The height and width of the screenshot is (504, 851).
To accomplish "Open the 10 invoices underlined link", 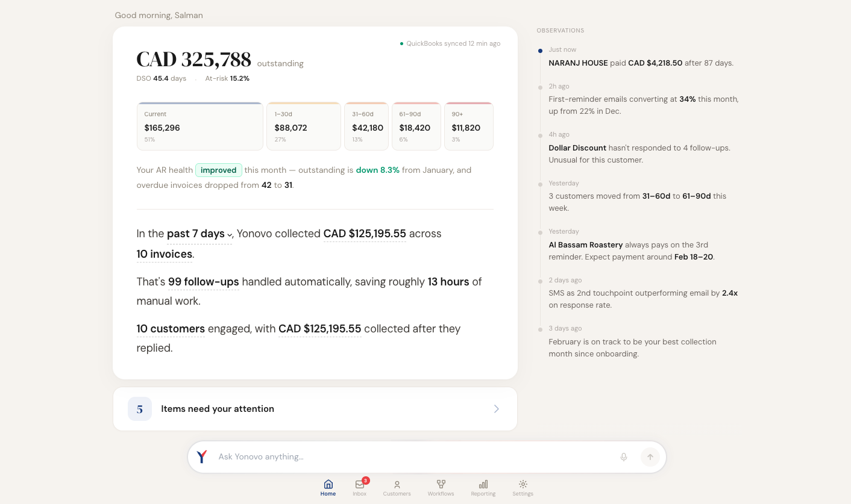I will pos(165,254).
